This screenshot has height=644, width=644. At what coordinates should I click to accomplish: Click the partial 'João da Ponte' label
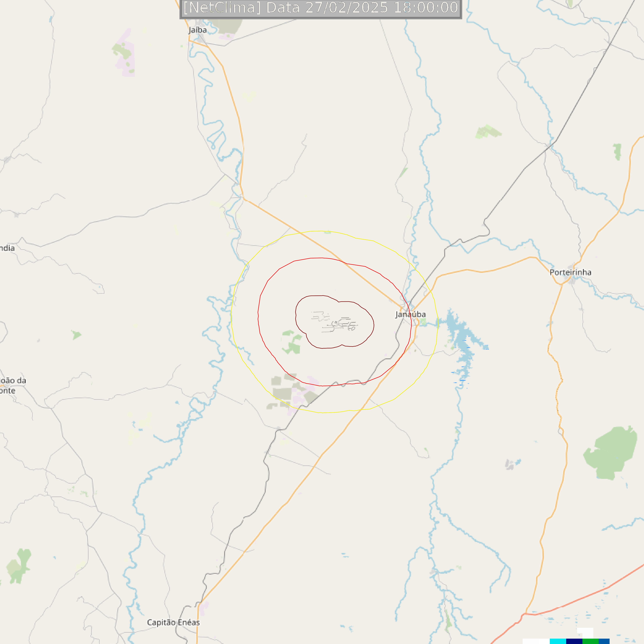(12, 385)
